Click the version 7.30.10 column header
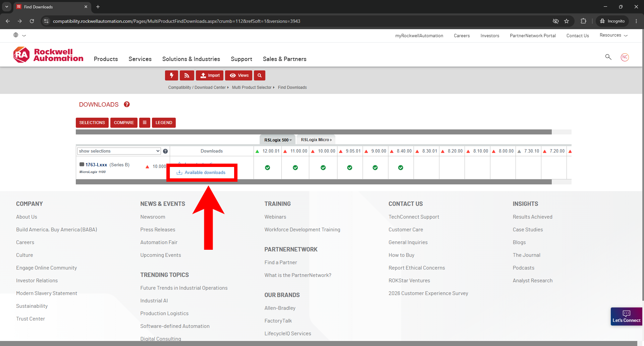The width and height of the screenshot is (644, 346). [x=528, y=151]
